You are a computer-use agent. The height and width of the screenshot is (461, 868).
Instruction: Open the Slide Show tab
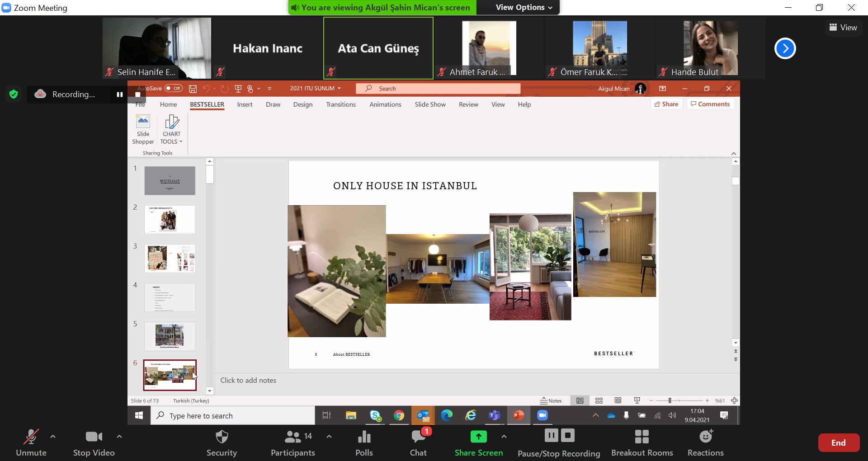point(430,104)
